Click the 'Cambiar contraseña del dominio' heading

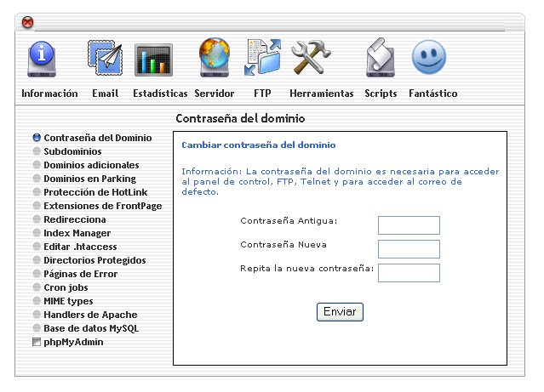[x=259, y=145]
